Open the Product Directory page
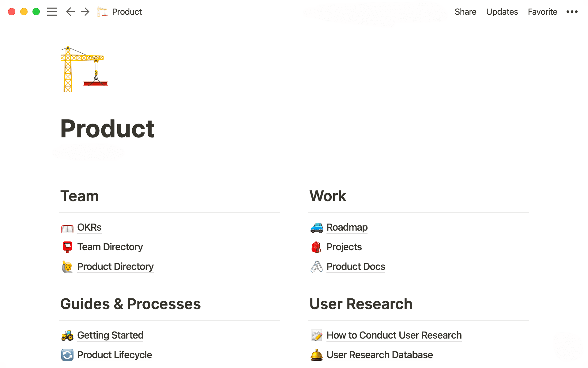 [x=115, y=266]
